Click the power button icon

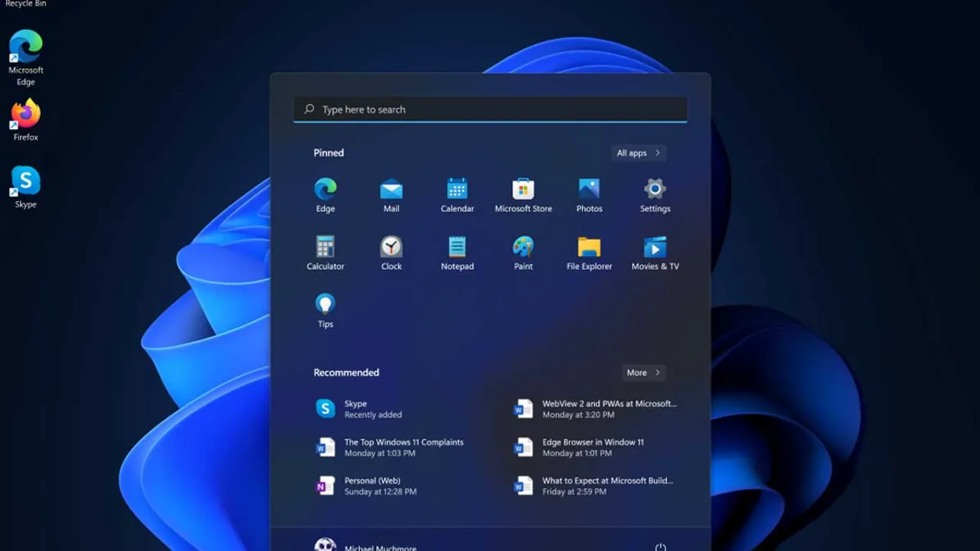point(660,547)
